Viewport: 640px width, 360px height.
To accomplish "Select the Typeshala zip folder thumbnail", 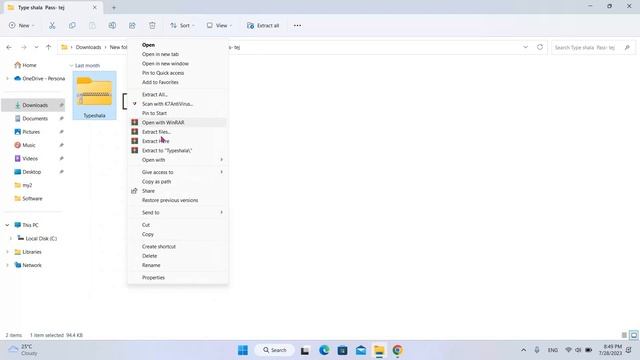I will click(94, 96).
